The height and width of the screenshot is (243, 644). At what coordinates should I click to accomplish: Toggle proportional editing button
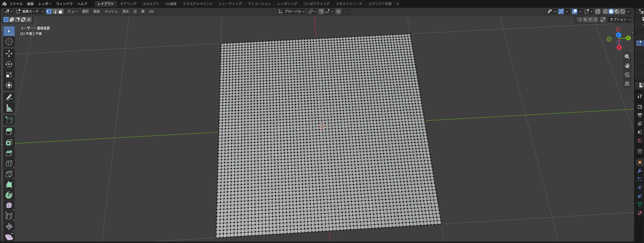pos(338,11)
